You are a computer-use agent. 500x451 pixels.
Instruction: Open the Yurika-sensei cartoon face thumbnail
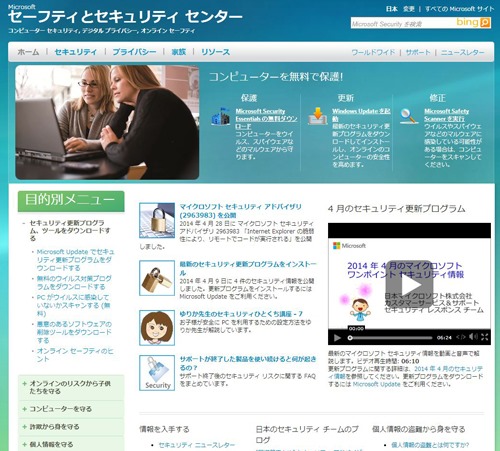(x=157, y=328)
